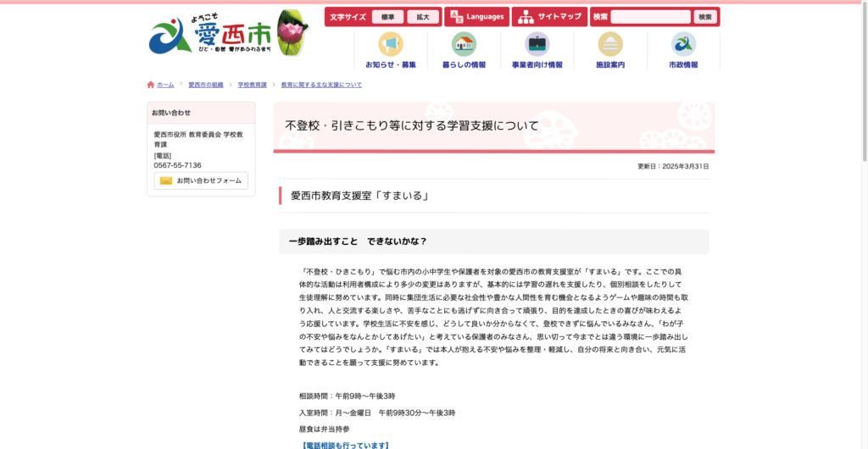The width and height of the screenshot is (868, 449).
Task: Open 愛西市の組織 breadcrumb link
Action: [x=206, y=85]
